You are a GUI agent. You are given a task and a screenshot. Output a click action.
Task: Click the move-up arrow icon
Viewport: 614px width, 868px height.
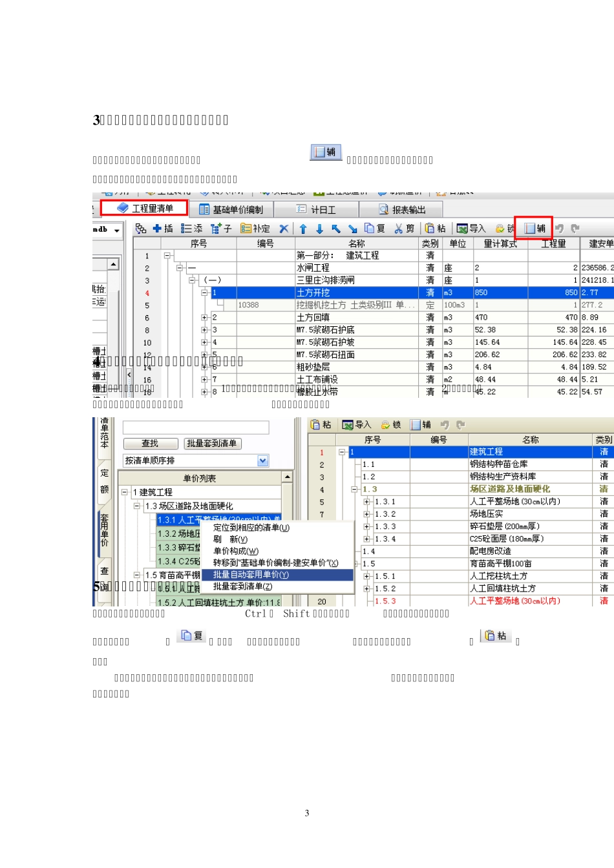(x=303, y=229)
